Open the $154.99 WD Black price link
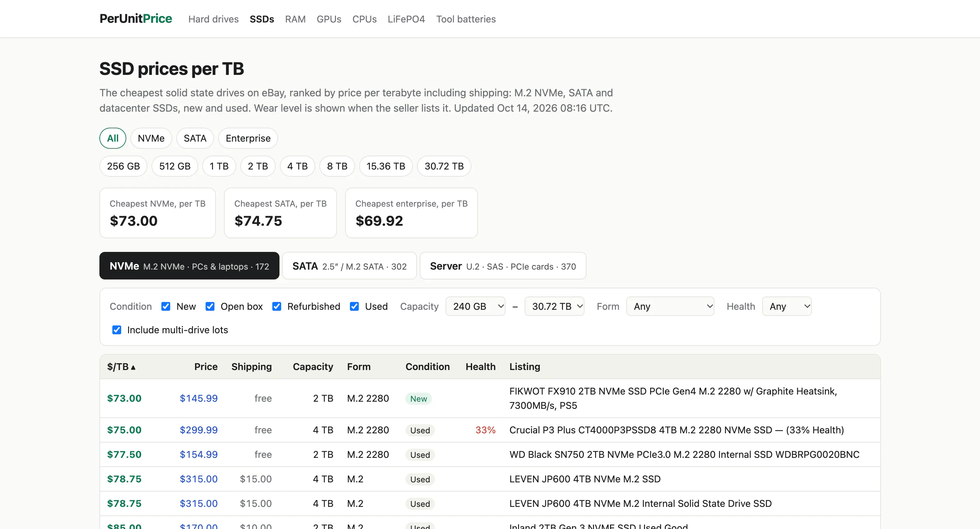 coord(198,454)
